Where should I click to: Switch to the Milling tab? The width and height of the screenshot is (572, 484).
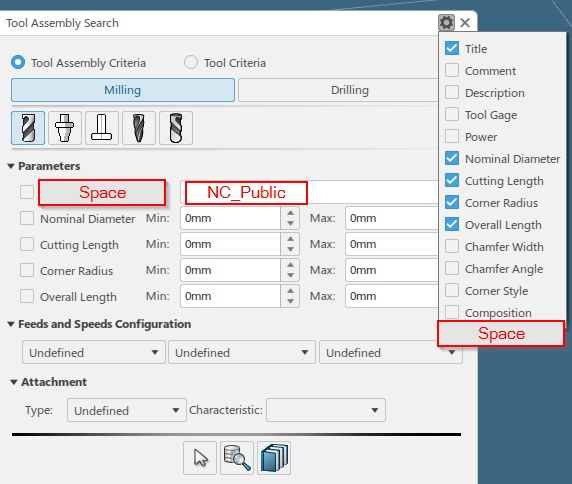tap(123, 90)
